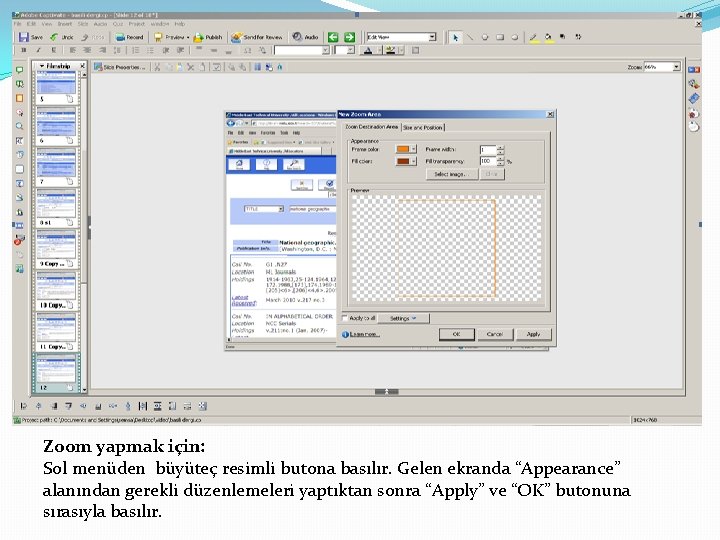
Task: Click the Cancel button in the dialog
Action: 495,334
